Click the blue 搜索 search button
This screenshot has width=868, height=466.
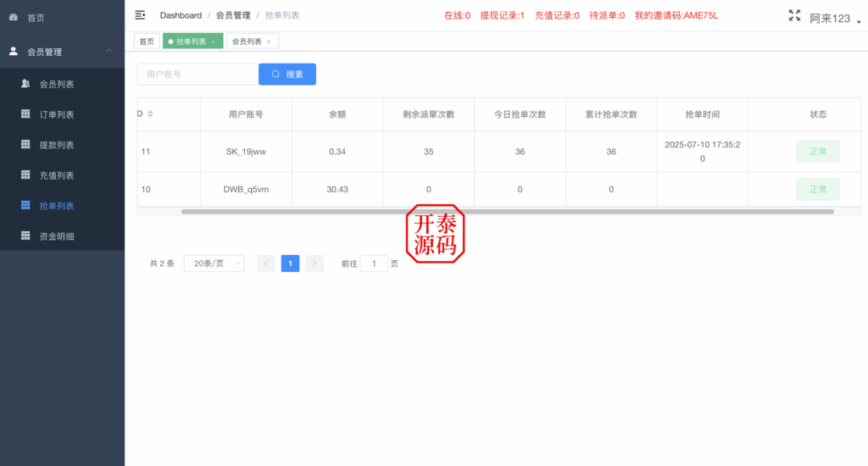click(287, 75)
